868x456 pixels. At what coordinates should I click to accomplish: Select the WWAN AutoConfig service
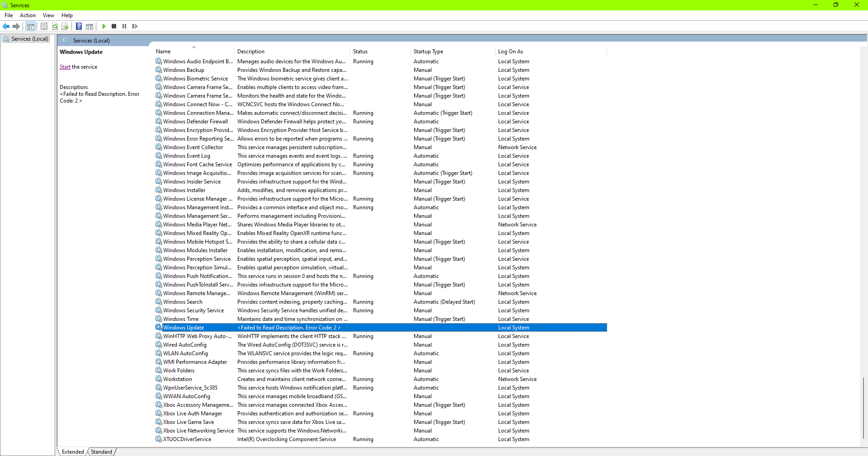[381, 396]
